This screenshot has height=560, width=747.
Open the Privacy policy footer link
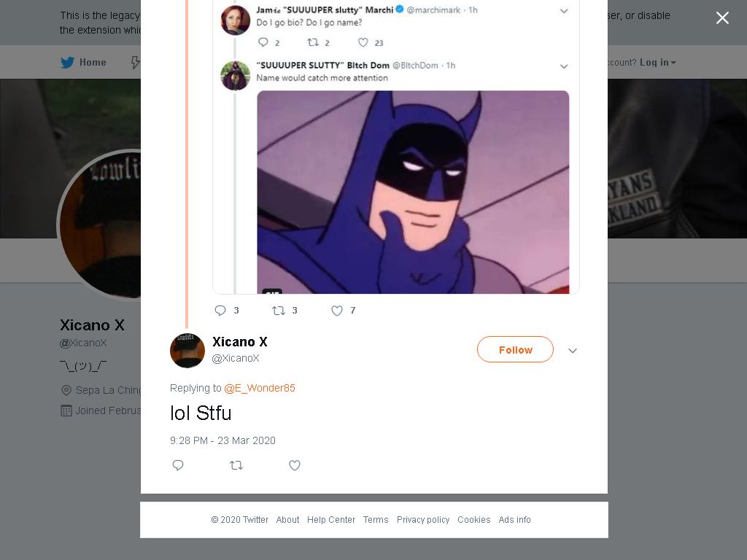coord(423,519)
